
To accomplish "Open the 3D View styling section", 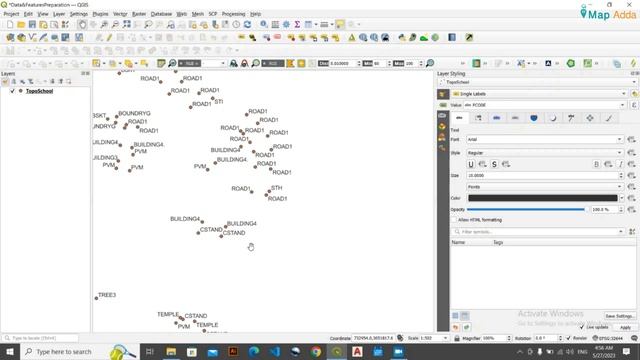I will (442, 127).
